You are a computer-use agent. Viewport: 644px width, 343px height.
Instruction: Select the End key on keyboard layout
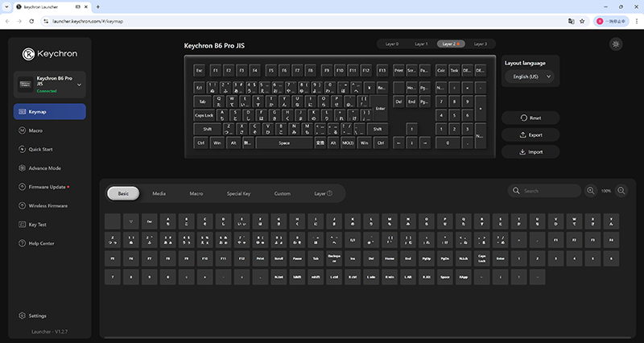[x=411, y=101]
